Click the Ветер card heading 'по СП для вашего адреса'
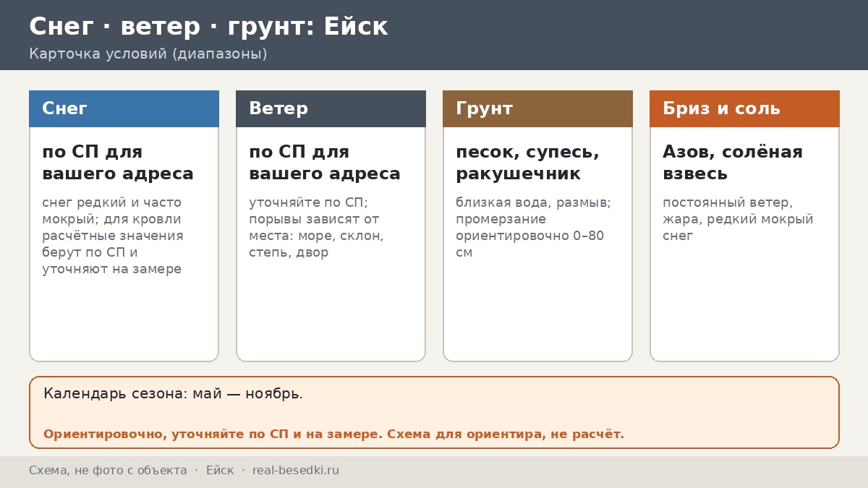868x488 pixels. [325, 163]
